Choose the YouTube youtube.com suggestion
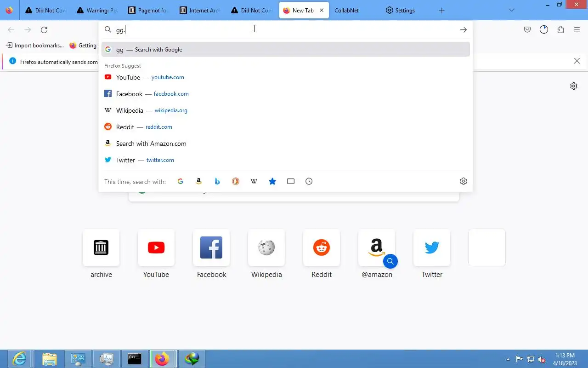Image resolution: width=588 pixels, height=368 pixels. [x=286, y=77]
